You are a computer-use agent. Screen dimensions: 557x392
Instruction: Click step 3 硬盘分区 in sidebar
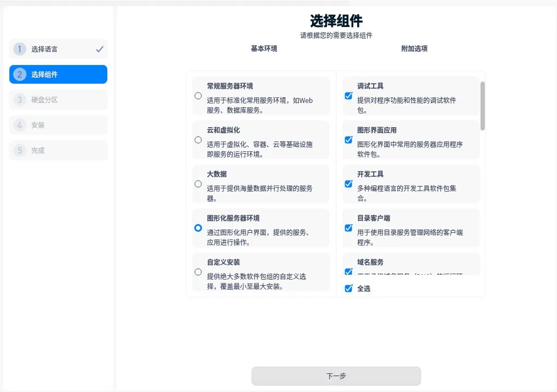pos(58,100)
